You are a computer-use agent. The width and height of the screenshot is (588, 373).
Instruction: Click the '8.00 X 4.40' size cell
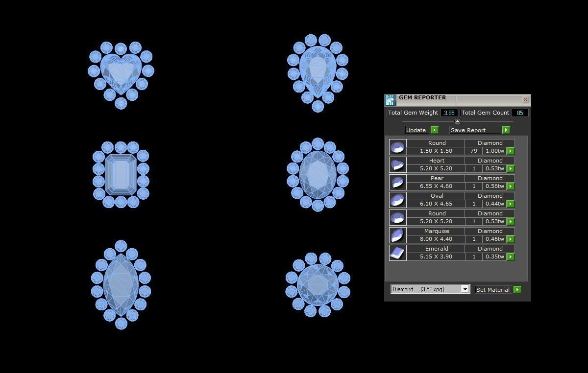[x=436, y=239]
